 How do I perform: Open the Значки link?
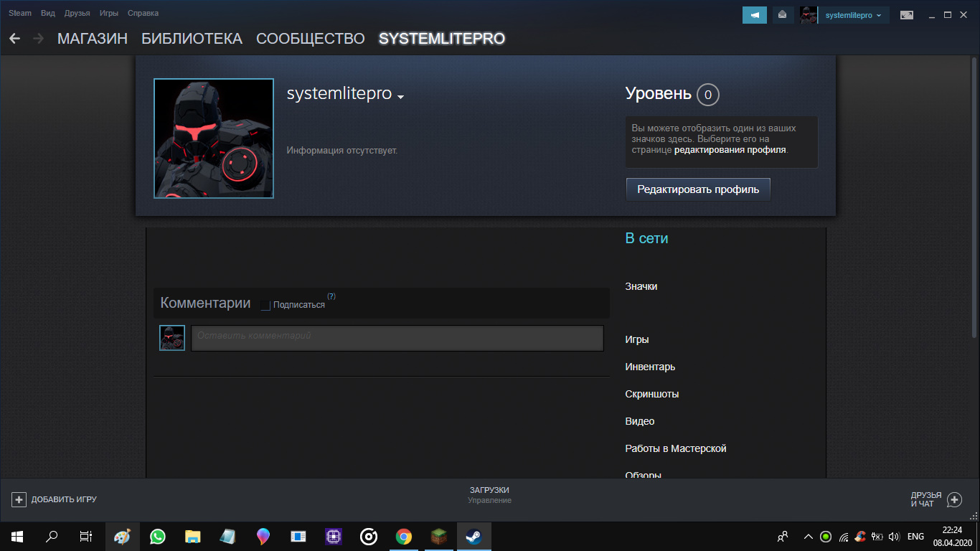[x=641, y=286]
